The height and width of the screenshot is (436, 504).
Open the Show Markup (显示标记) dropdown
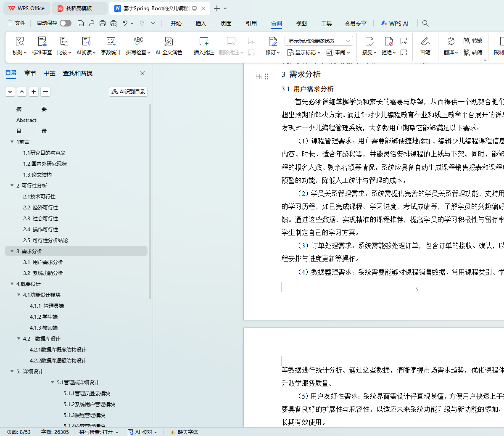point(304,53)
